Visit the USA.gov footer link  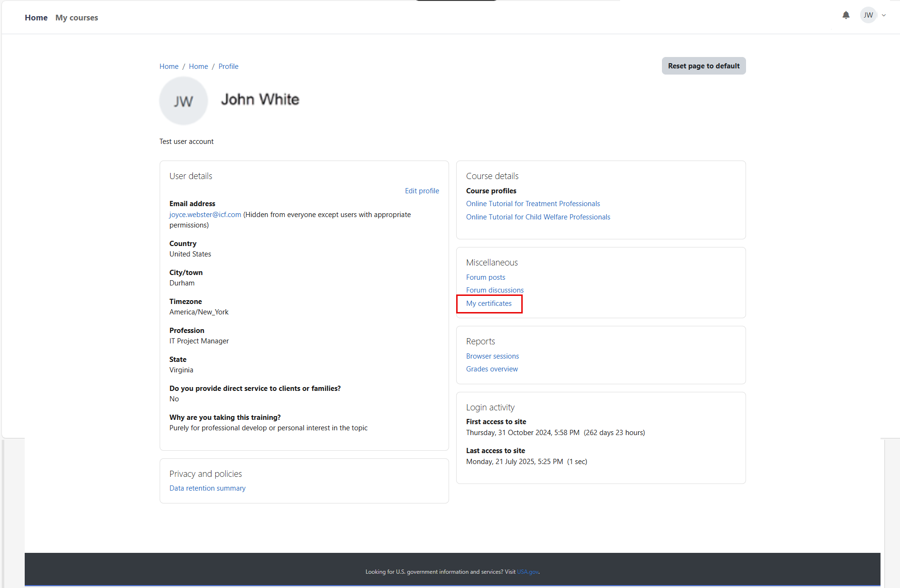click(527, 572)
